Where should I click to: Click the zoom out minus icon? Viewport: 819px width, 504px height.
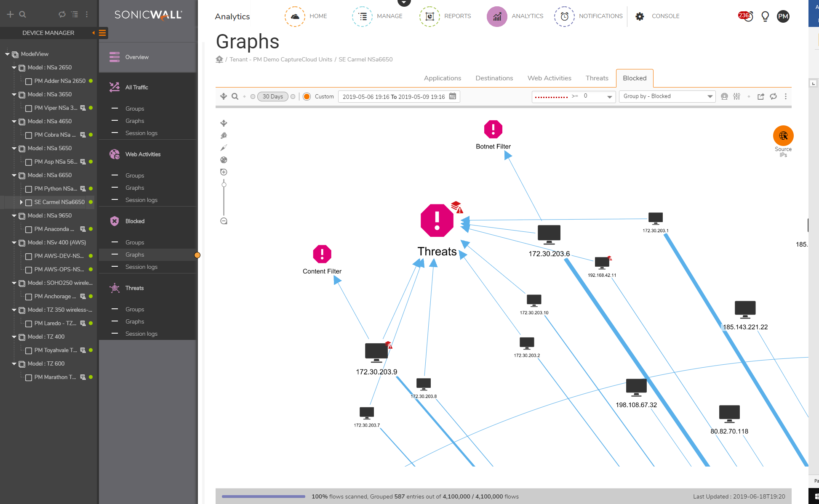pyautogui.click(x=224, y=221)
